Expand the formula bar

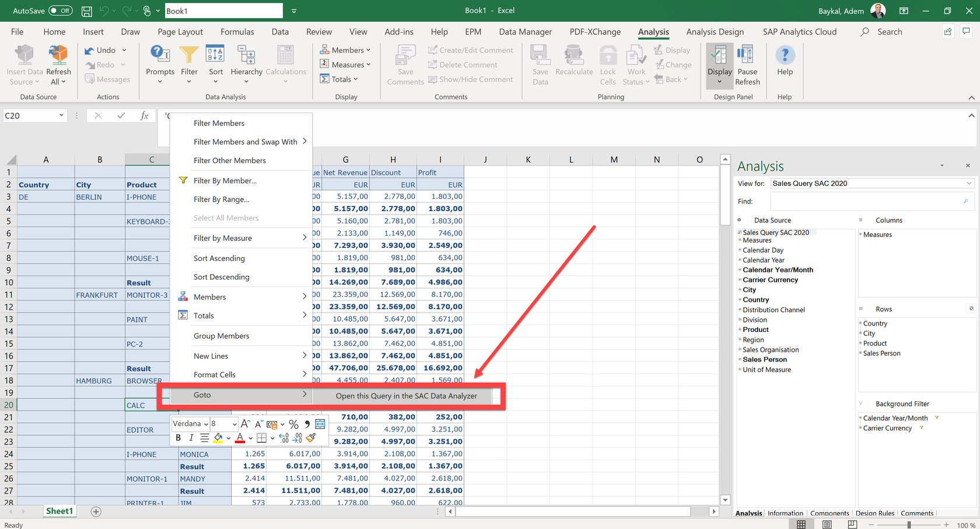(x=971, y=115)
